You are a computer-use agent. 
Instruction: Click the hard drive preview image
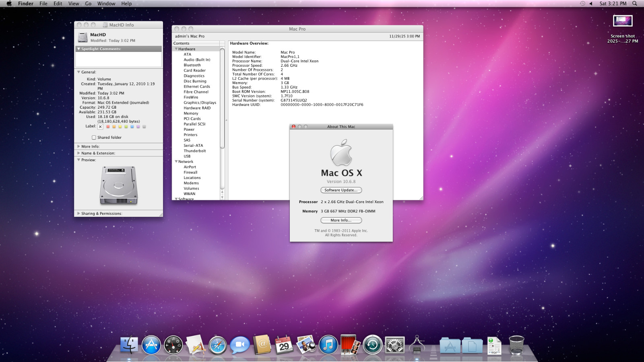119,185
